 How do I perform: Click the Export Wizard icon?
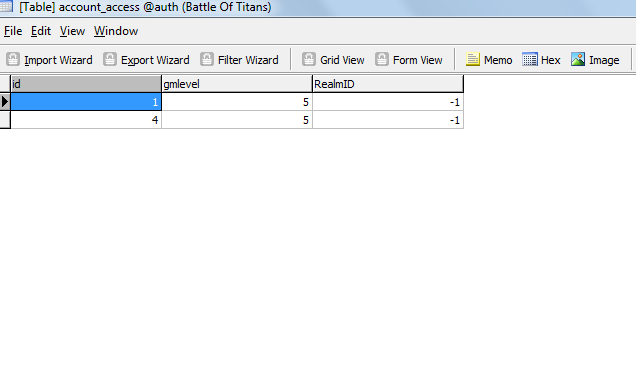110,59
